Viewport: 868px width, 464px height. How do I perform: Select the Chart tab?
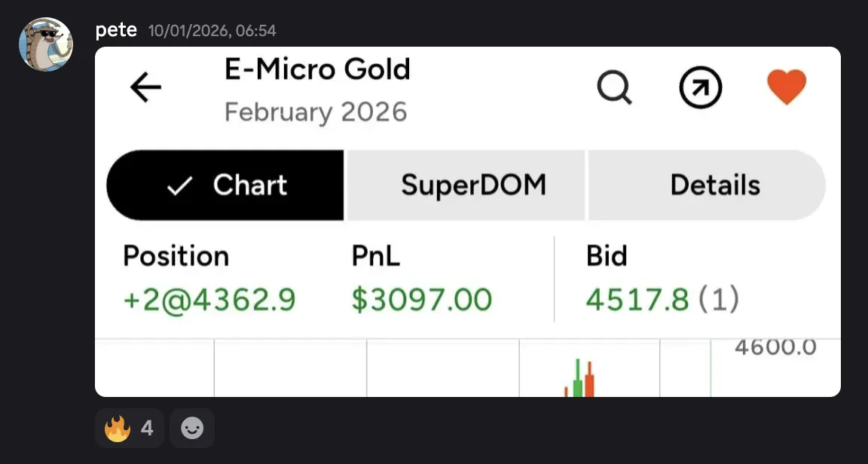click(225, 185)
